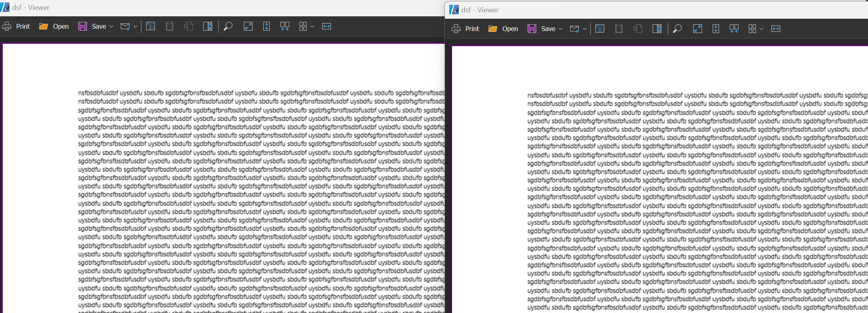Select two-page view icon in left window
The image size is (868, 313).
[285, 26]
